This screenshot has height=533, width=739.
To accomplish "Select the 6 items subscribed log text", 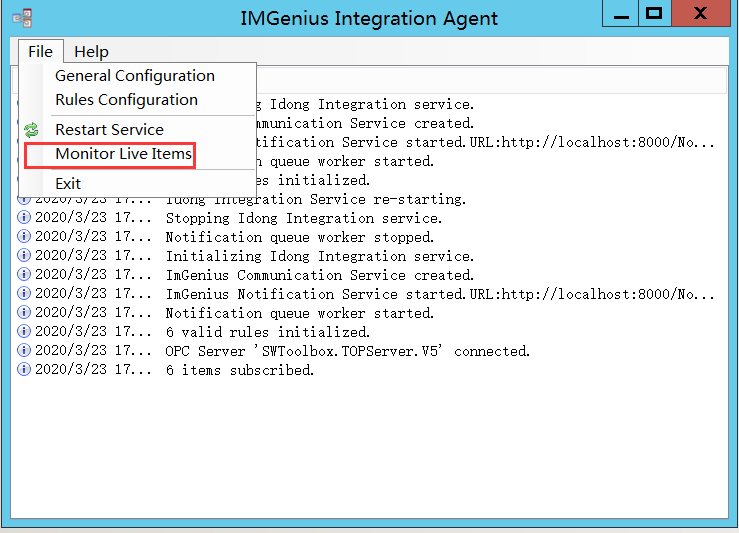I will tap(239, 370).
